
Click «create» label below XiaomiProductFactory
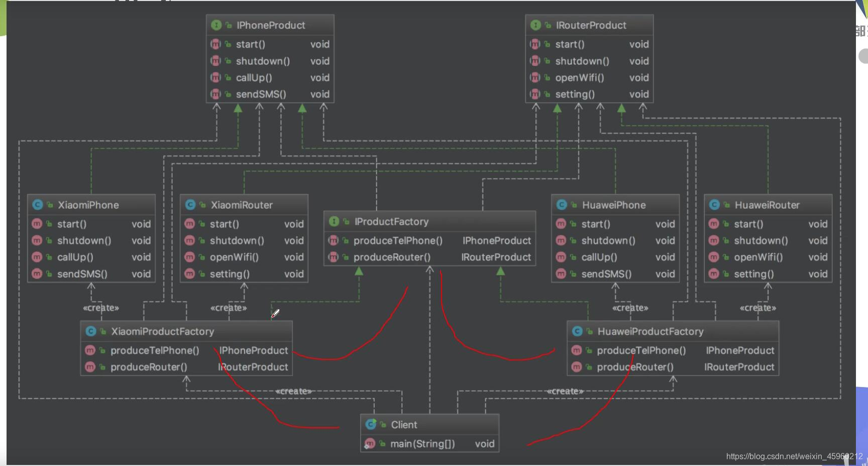(x=293, y=391)
